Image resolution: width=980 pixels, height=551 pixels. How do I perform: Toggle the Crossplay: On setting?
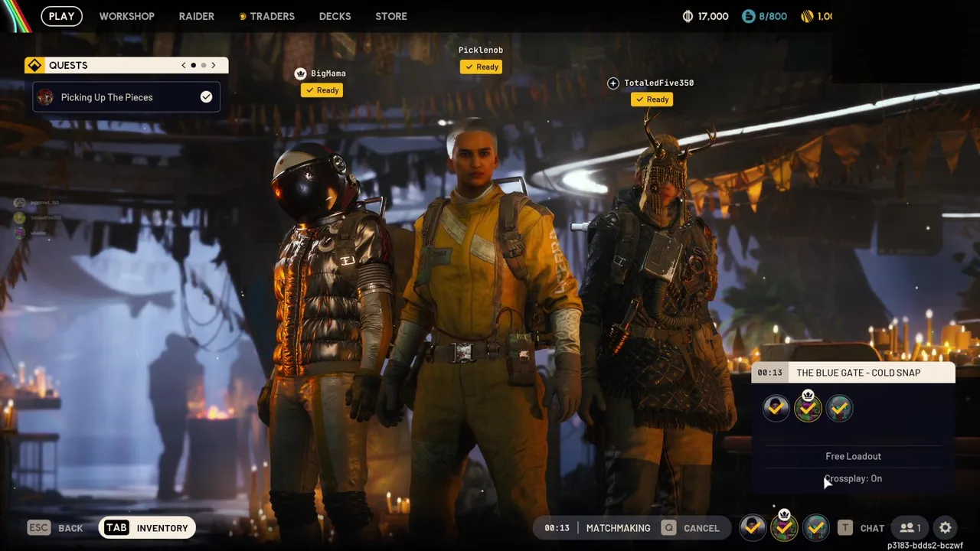[853, 478]
